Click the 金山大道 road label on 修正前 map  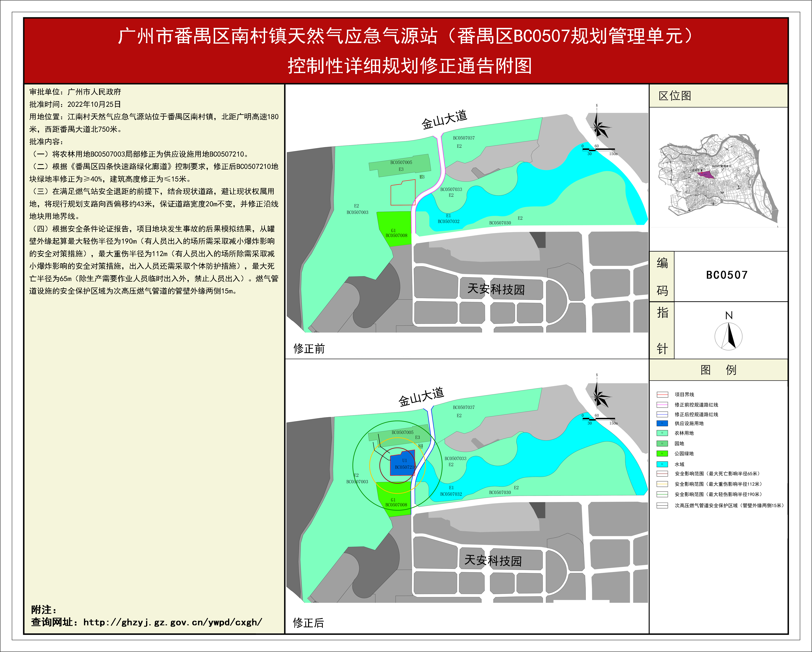444,120
